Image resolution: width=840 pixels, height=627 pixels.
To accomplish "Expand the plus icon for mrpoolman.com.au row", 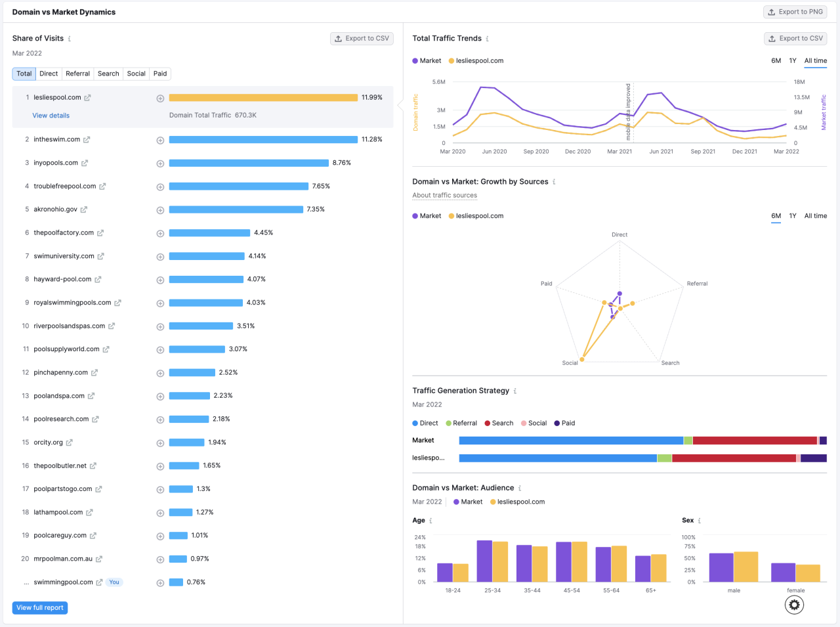I will [x=160, y=559].
